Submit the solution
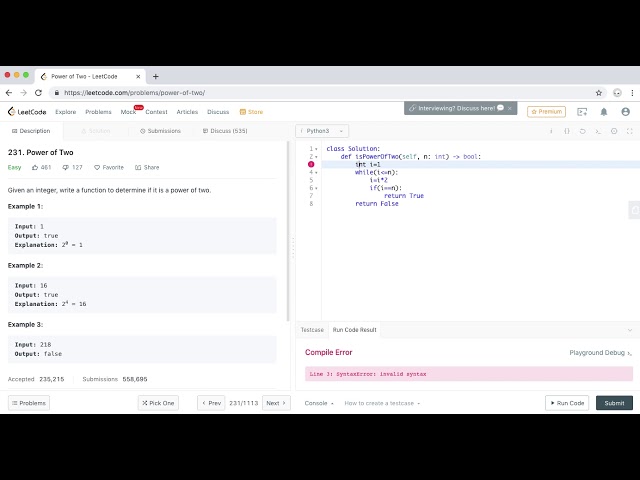The height and width of the screenshot is (480, 640). [x=614, y=403]
